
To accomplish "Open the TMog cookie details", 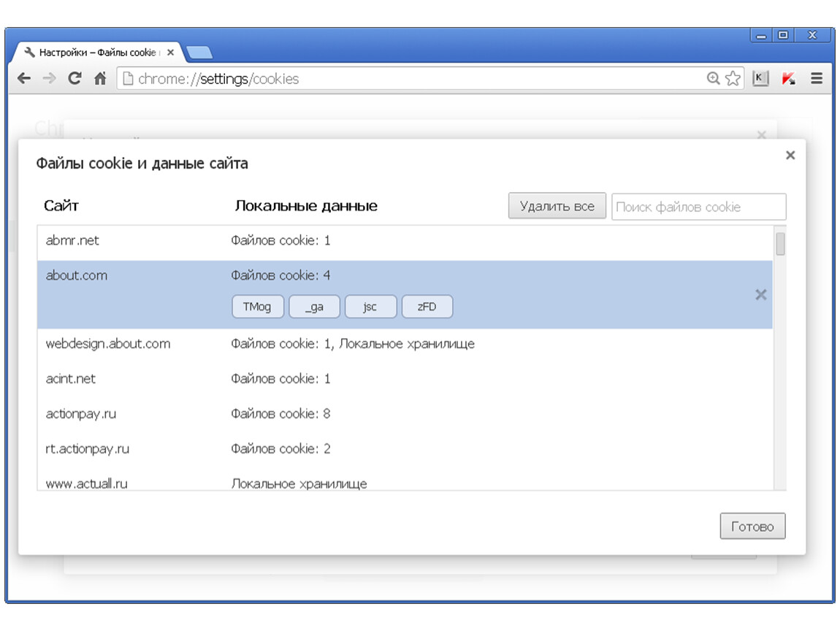I will pyautogui.click(x=257, y=307).
